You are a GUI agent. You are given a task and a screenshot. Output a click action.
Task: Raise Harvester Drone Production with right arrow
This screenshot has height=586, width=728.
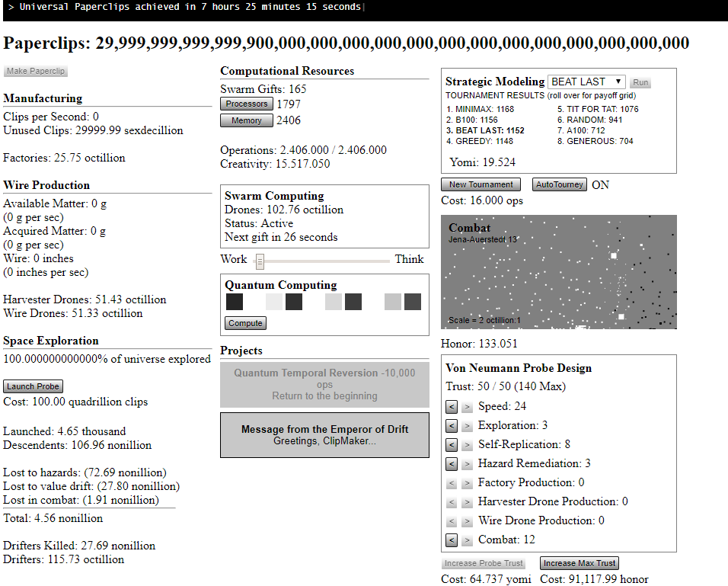tap(467, 502)
